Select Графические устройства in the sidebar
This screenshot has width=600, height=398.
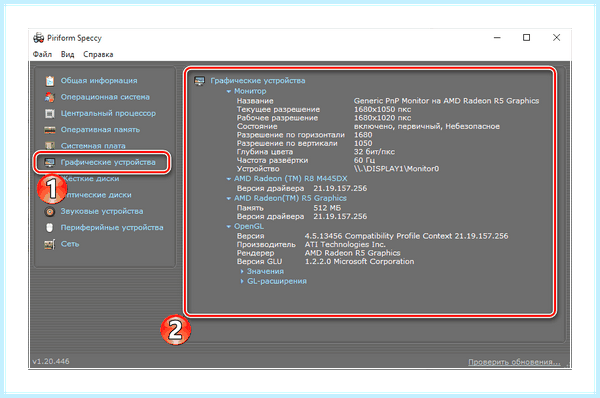[108, 162]
